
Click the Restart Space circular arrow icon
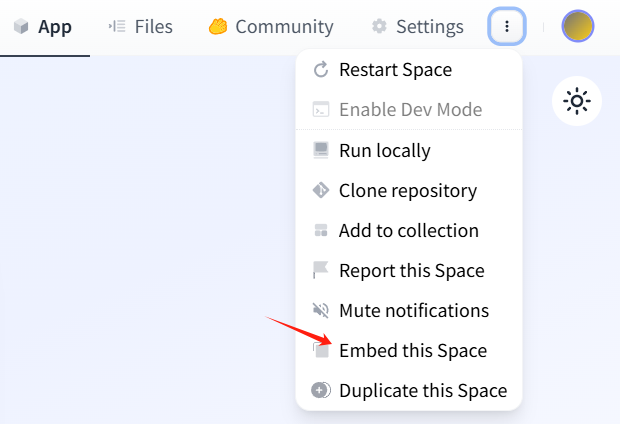(321, 70)
